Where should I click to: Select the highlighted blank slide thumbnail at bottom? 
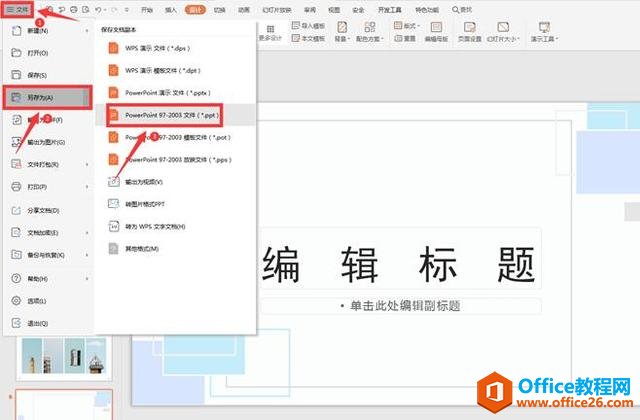click(64, 404)
